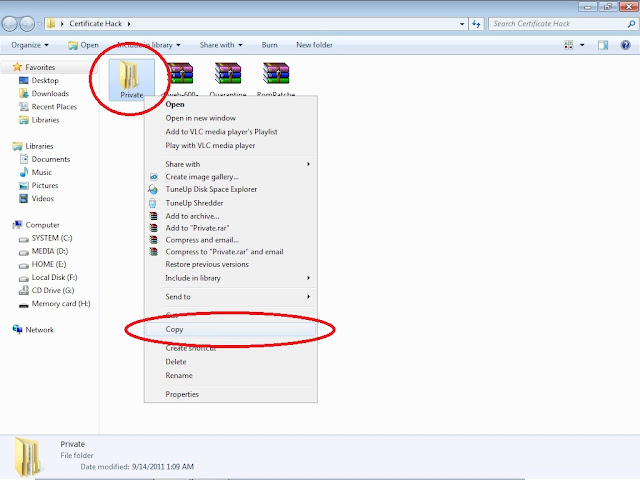Select the RomPatcher RAR archive icon
Screen dimensions: 640x480
[276, 73]
